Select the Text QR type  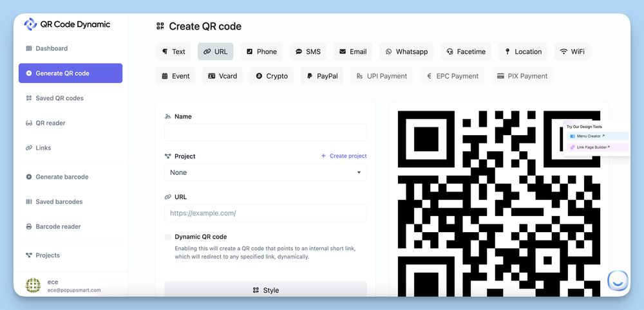pos(173,51)
